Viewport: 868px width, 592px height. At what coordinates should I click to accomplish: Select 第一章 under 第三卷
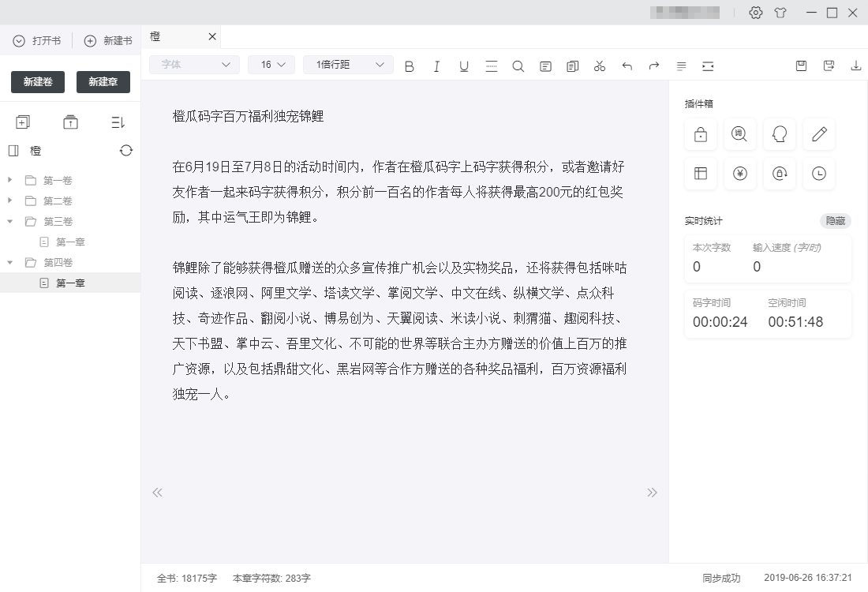click(x=69, y=242)
